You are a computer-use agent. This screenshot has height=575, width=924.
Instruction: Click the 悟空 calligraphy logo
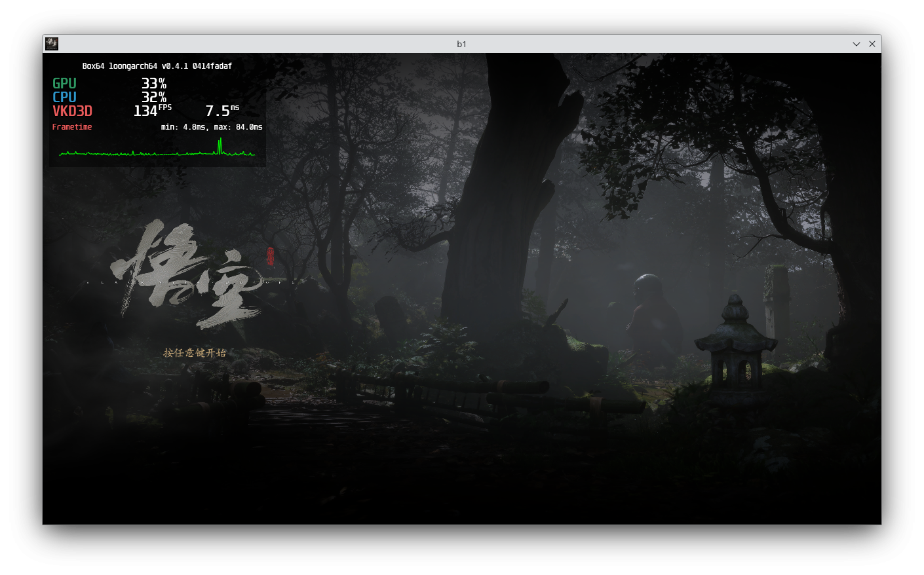point(187,276)
